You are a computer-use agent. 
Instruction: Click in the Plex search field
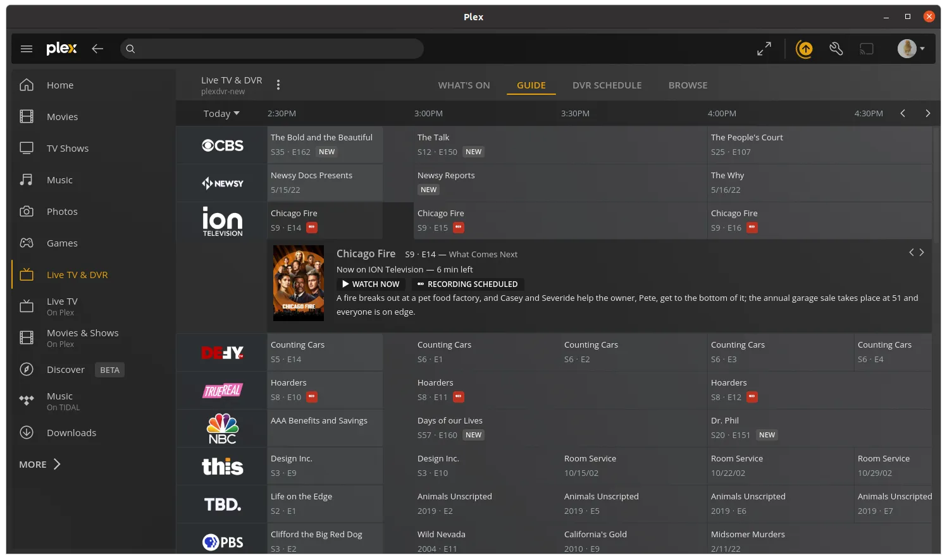[272, 49]
